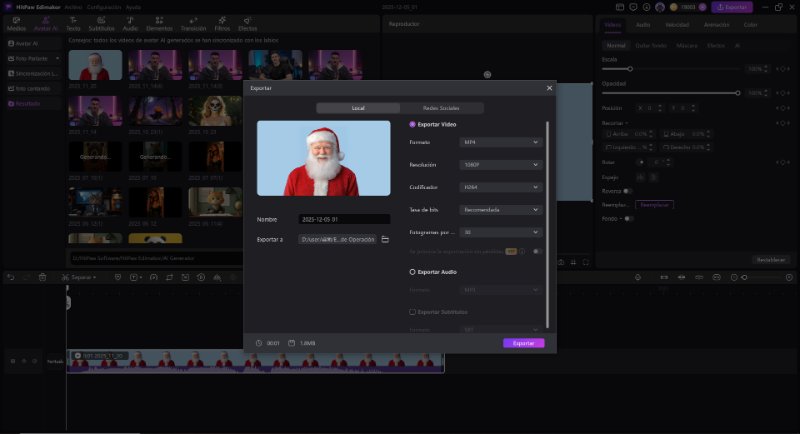Click the Exportar dialog vertical scrollbar
The height and width of the screenshot is (434, 800).
pyautogui.click(x=547, y=224)
